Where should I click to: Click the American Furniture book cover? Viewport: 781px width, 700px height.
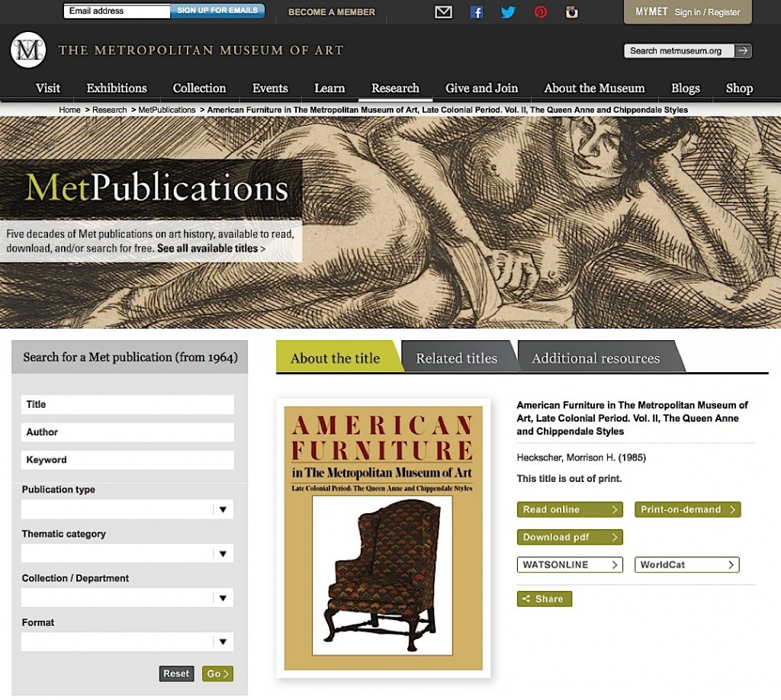click(383, 538)
